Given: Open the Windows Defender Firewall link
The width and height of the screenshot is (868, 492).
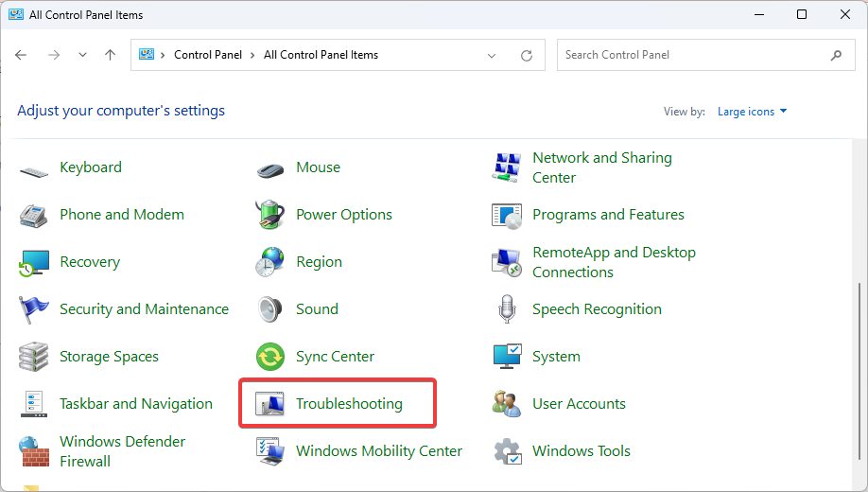Looking at the screenshot, I should tap(122, 451).
